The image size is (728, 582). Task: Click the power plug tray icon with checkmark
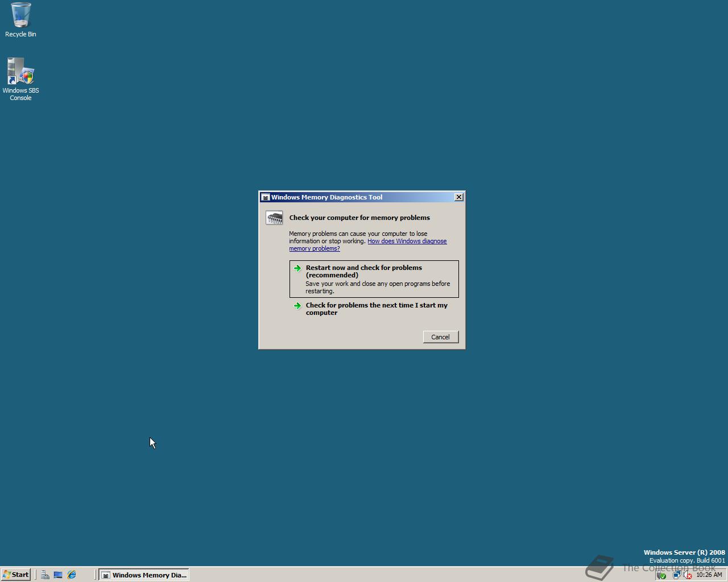point(661,575)
